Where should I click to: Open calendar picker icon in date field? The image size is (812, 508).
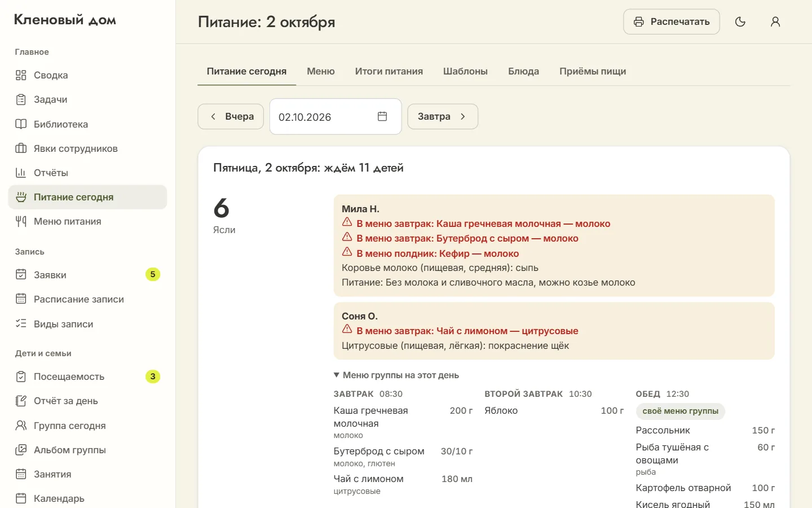point(382,116)
